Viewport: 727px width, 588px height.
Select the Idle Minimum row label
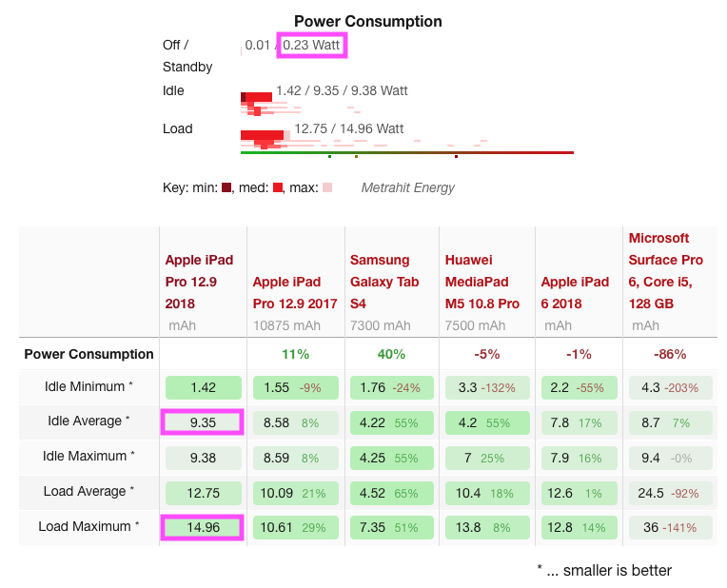(88, 386)
